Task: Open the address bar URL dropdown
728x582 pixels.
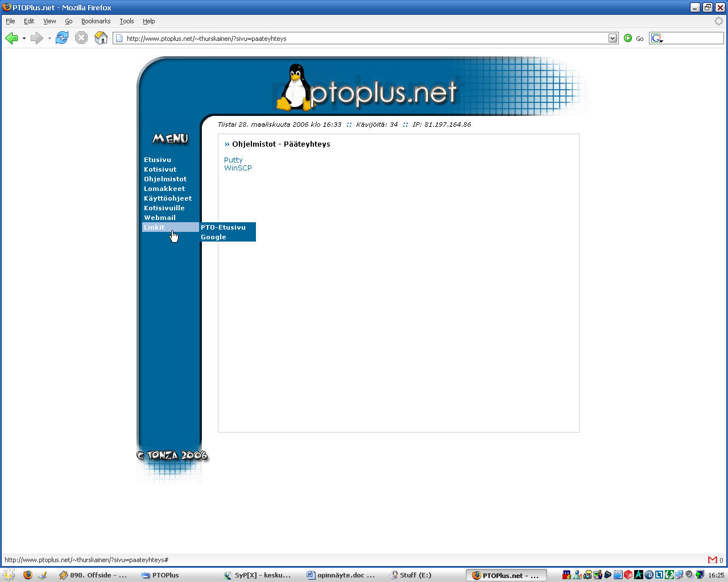Action: (613, 38)
